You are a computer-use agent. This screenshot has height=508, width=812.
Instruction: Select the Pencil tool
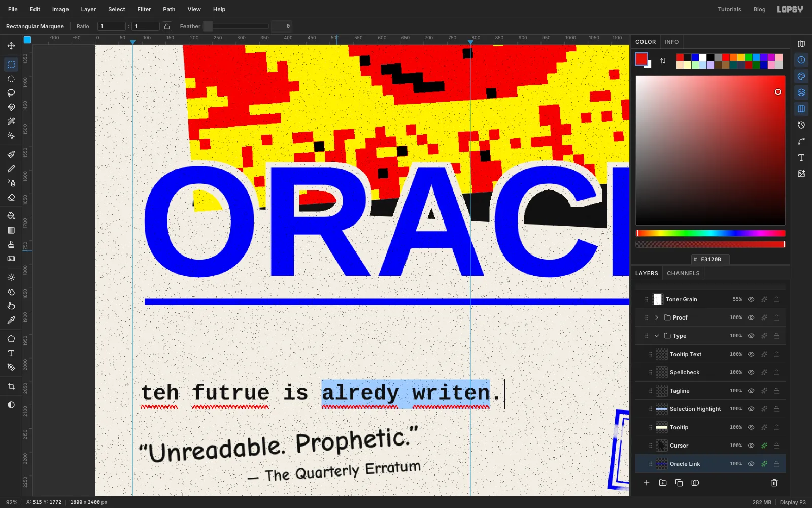coord(11,169)
